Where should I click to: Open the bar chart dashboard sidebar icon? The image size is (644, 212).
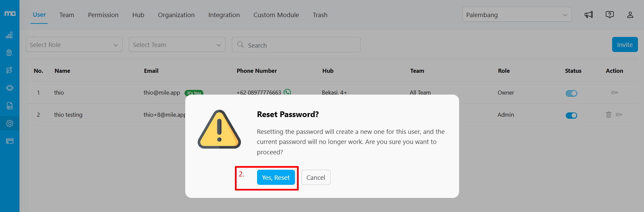point(9,35)
